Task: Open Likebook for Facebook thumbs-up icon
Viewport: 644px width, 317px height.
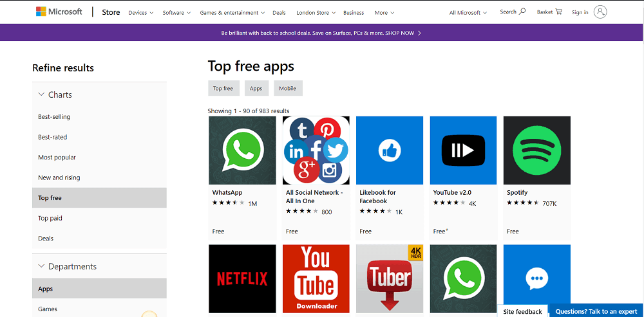Action: coord(390,150)
